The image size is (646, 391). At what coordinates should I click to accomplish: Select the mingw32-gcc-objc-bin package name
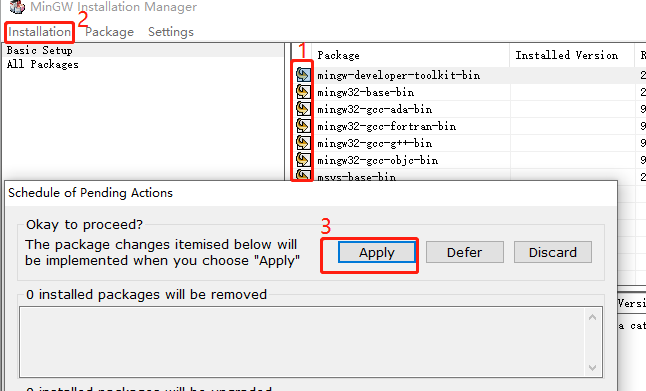click(377, 160)
